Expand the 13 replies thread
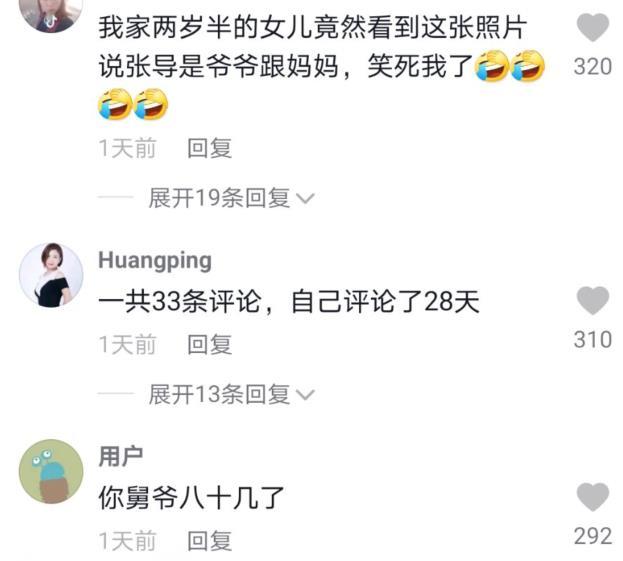The width and height of the screenshot is (623, 561). click(219, 394)
